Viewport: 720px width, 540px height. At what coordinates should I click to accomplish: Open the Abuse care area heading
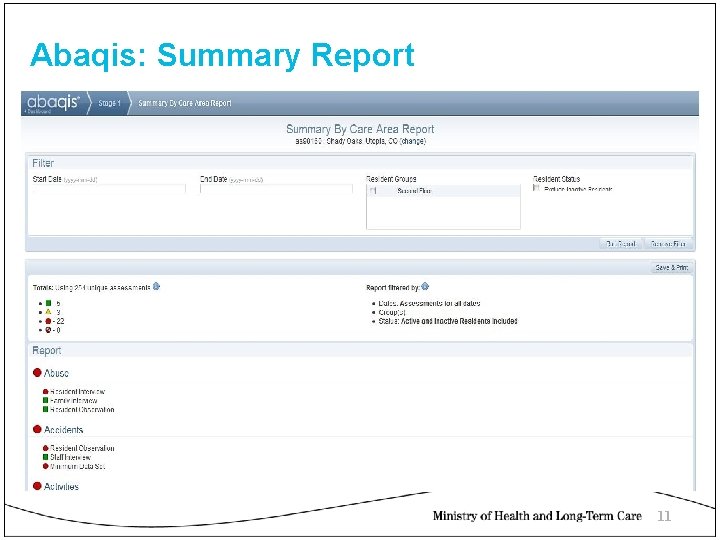coord(56,373)
